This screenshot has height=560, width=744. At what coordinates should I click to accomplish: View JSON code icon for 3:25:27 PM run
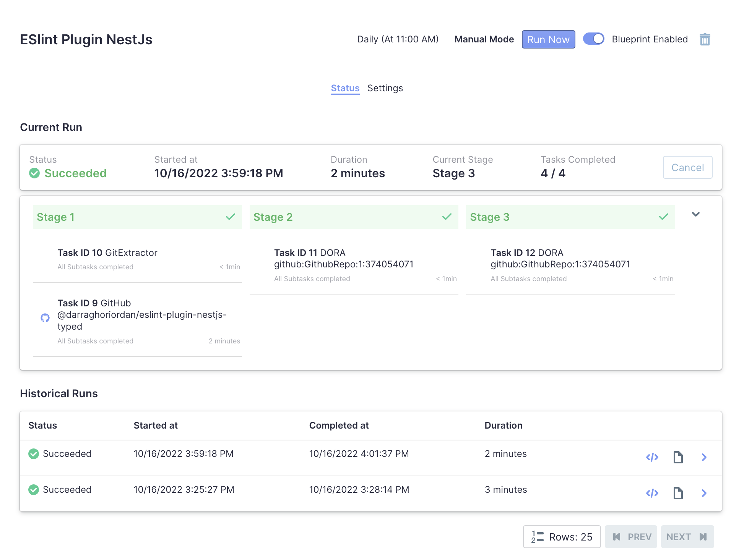(652, 493)
